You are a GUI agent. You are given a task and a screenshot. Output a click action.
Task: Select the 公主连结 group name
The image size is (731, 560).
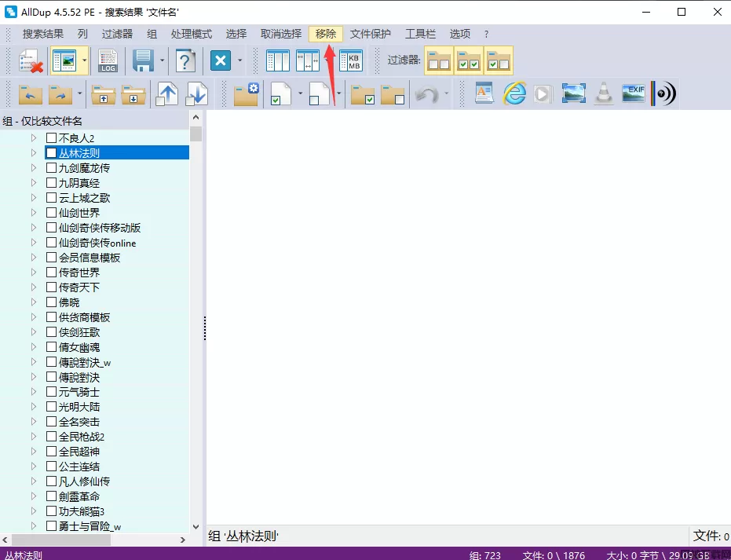(79, 467)
